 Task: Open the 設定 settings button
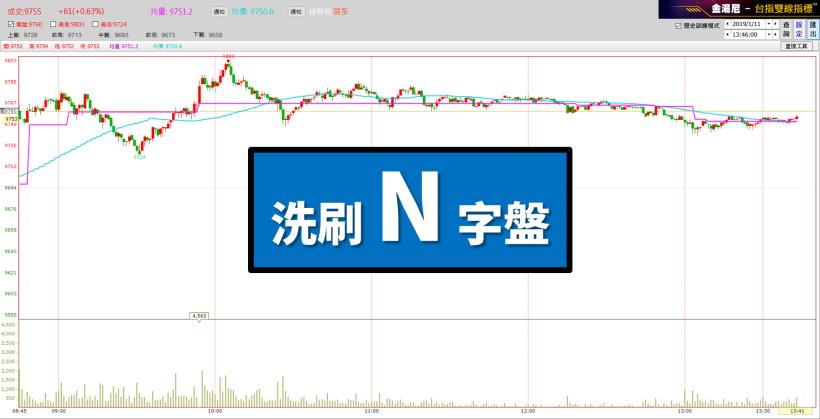(x=799, y=29)
